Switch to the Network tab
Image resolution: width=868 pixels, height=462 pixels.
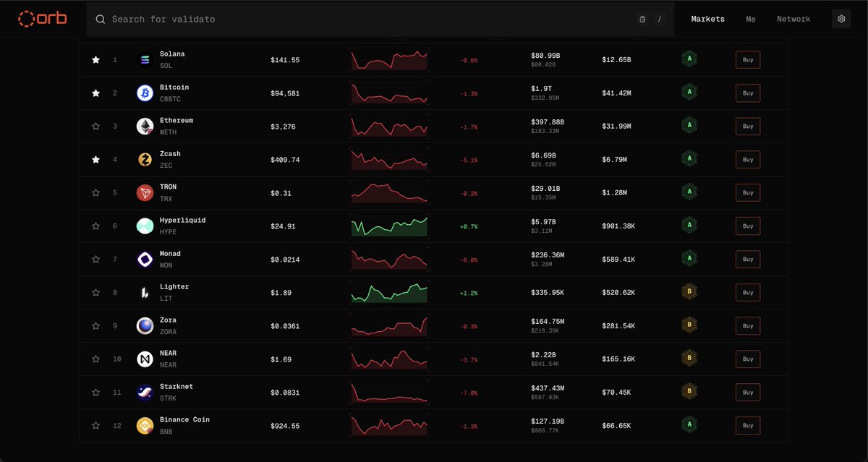(793, 20)
